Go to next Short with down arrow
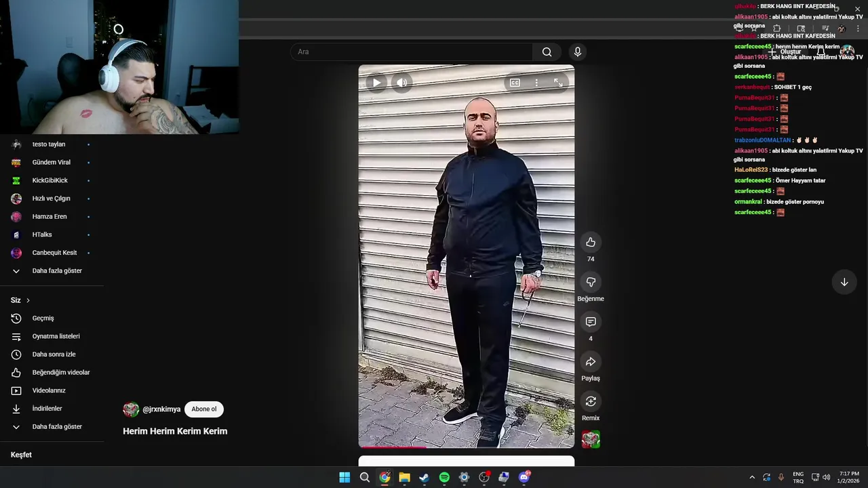 (x=844, y=282)
